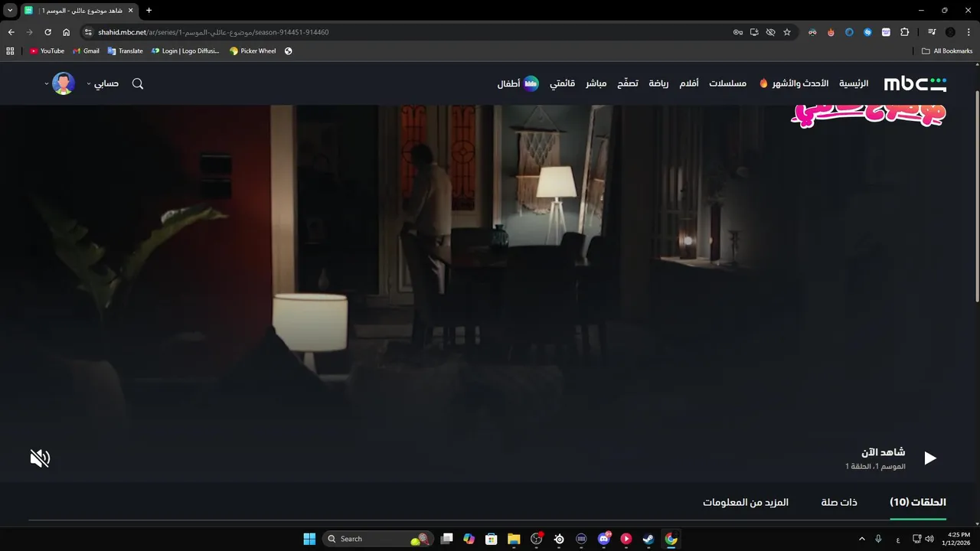Screen dimensions: 980x551
Task: Open the Picker Wheel bookmark
Action: (x=253, y=51)
